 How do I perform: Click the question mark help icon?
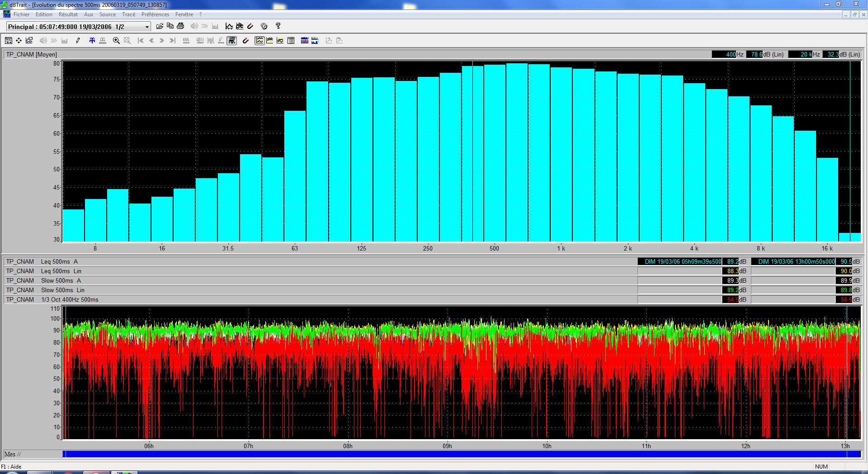[278, 26]
